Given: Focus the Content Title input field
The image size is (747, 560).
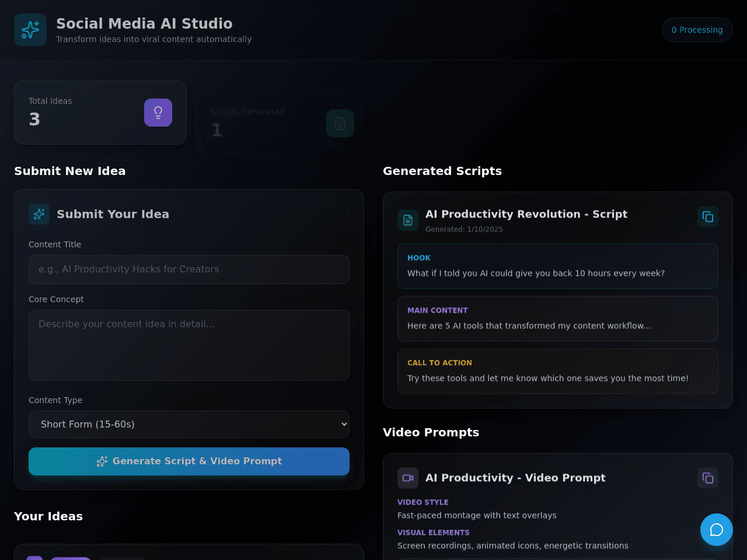Looking at the screenshot, I should coord(189,269).
